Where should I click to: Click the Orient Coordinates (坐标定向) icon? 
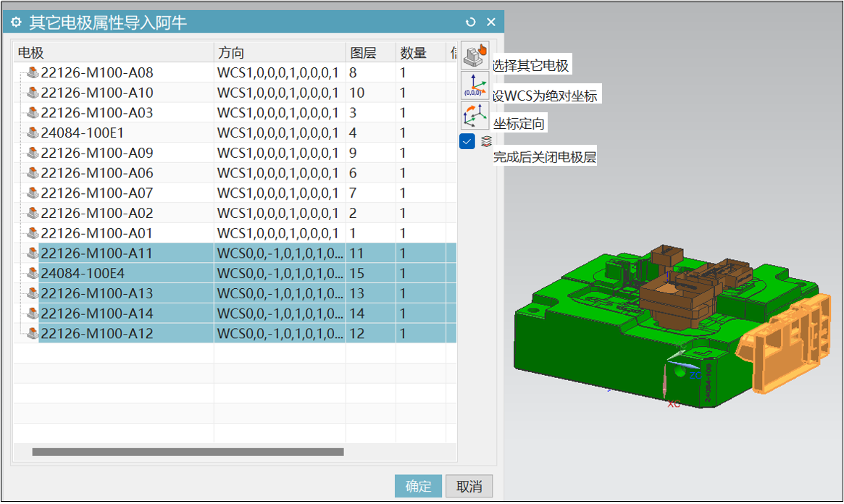pos(475,115)
